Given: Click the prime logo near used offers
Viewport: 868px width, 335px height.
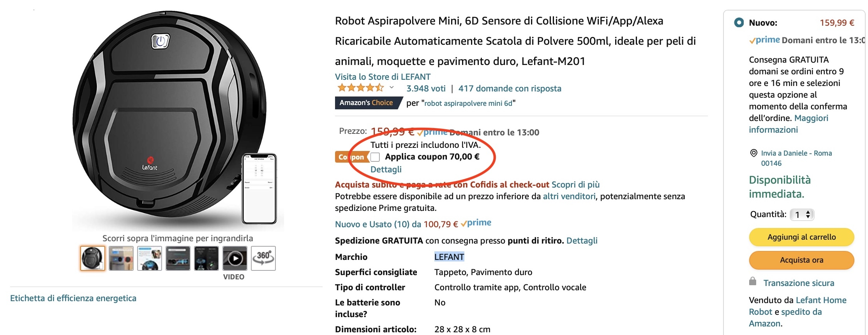Looking at the screenshot, I should (x=476, y=223).
